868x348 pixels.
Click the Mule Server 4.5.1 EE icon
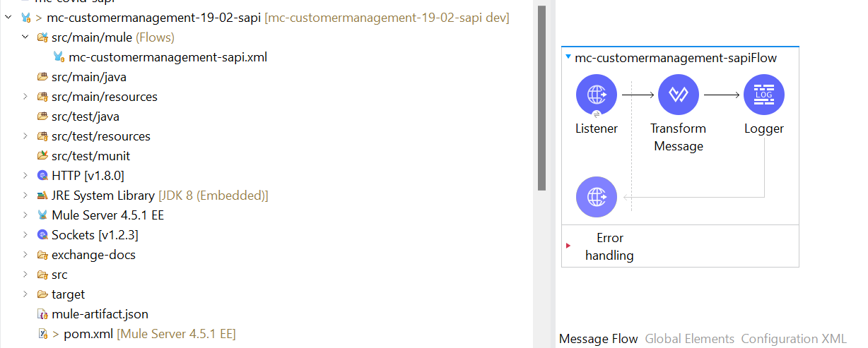[x=42, y=215]
